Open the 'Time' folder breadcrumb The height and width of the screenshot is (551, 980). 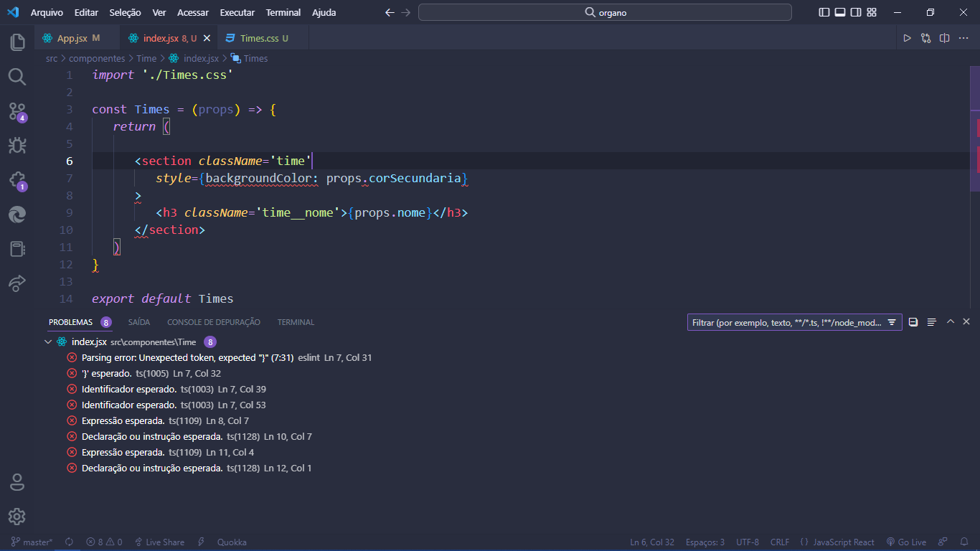point(146,59)
